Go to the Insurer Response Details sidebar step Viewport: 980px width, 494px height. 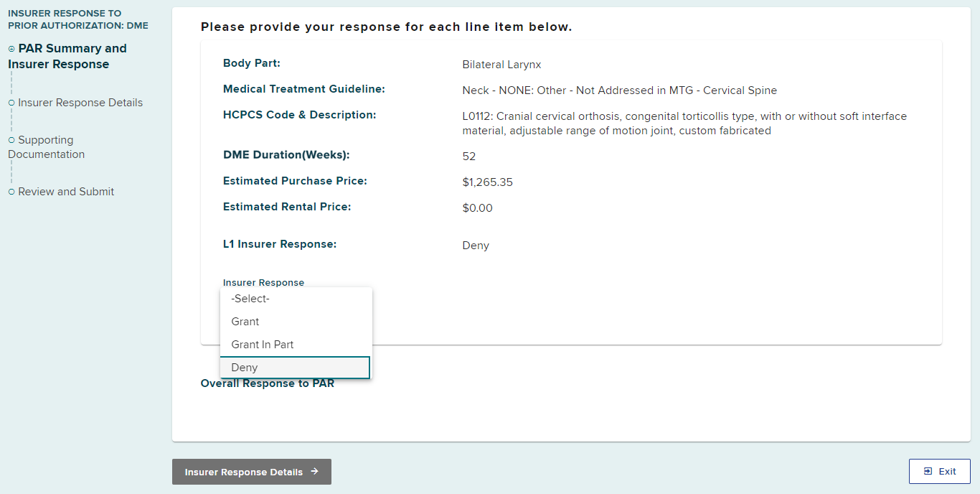tap(80, 103)
